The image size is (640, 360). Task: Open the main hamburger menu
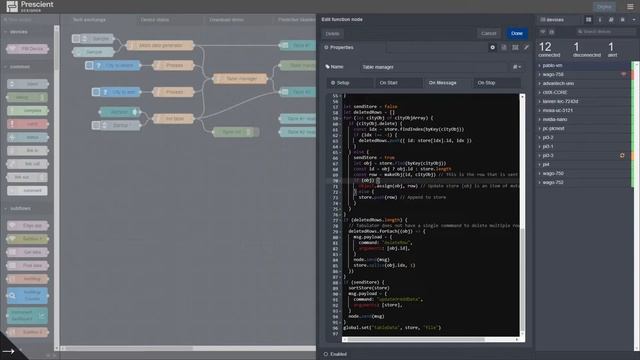(x=630, y=7)
